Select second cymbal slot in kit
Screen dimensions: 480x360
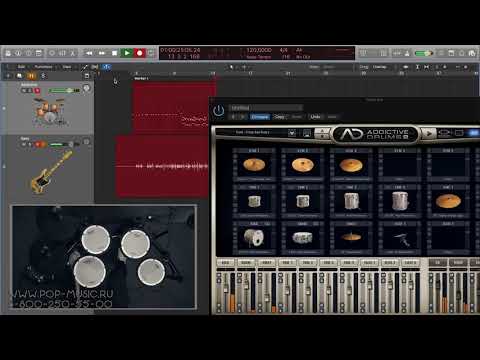303,165
